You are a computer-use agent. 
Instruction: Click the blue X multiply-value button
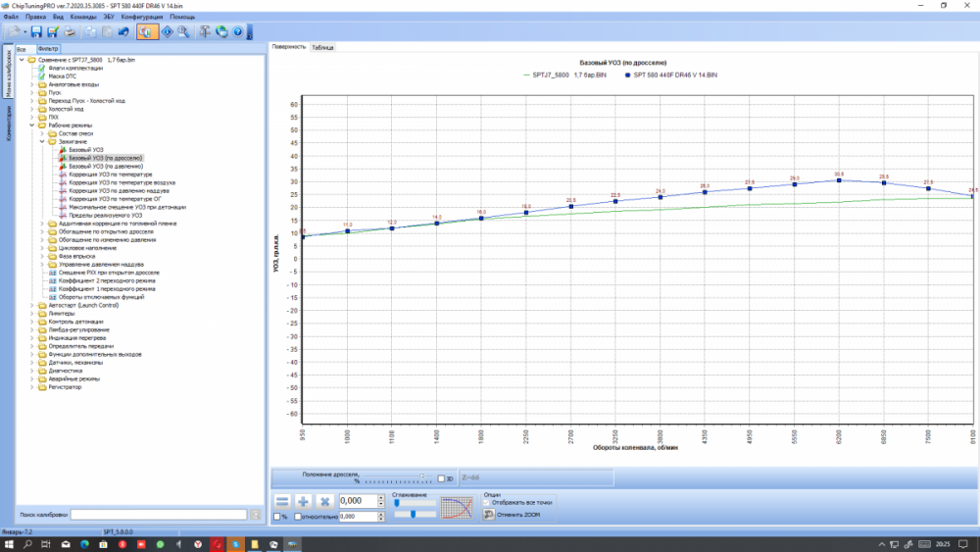tap(324, 501)
